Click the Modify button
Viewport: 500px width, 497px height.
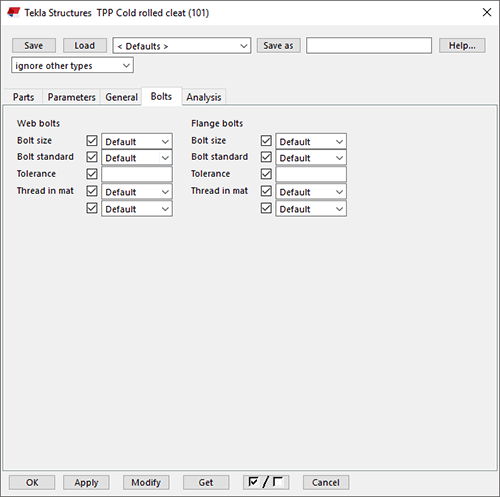pyautogui.click(x=146, y=482)
